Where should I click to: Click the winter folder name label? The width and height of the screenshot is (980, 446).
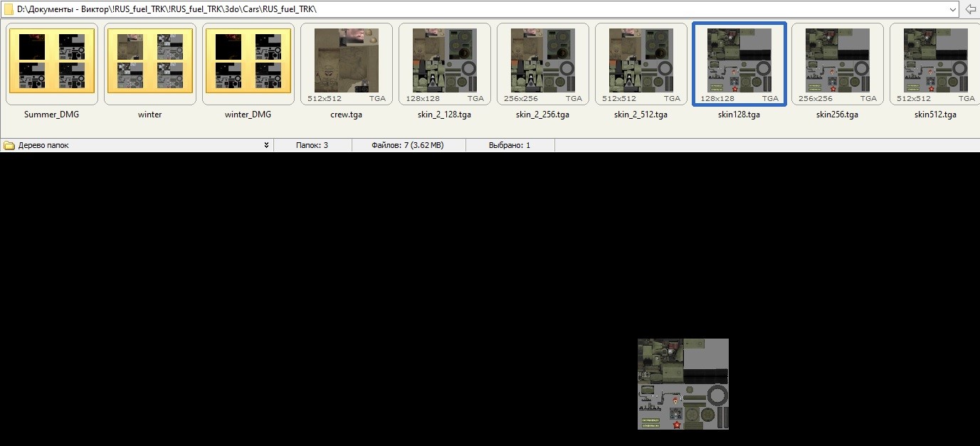pos(150,115)
